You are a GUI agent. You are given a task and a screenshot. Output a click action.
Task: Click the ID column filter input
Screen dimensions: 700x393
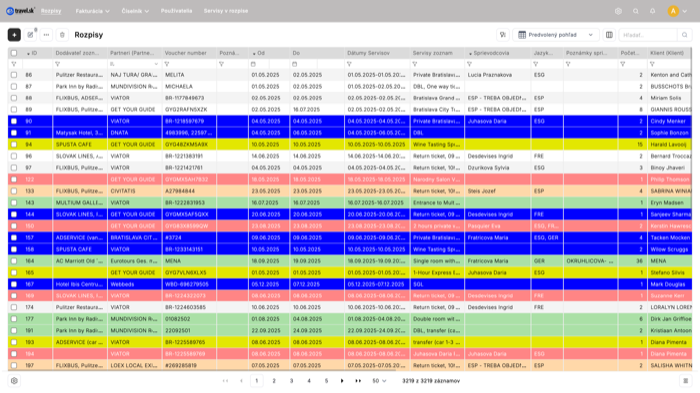tap(38, 64)
